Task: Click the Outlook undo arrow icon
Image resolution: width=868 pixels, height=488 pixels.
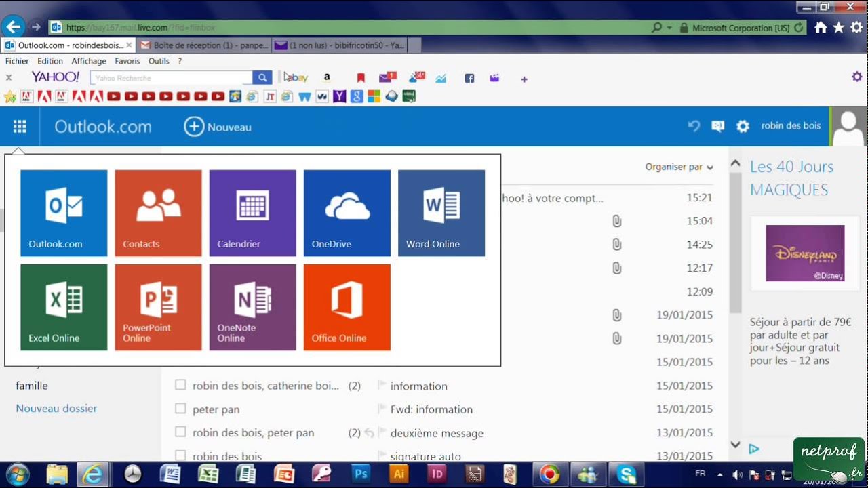Action: [694, 126]
